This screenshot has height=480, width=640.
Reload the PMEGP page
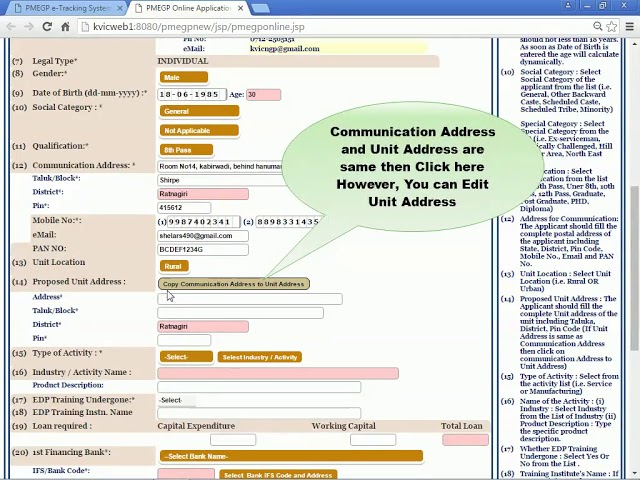click(x=47, y=27)
